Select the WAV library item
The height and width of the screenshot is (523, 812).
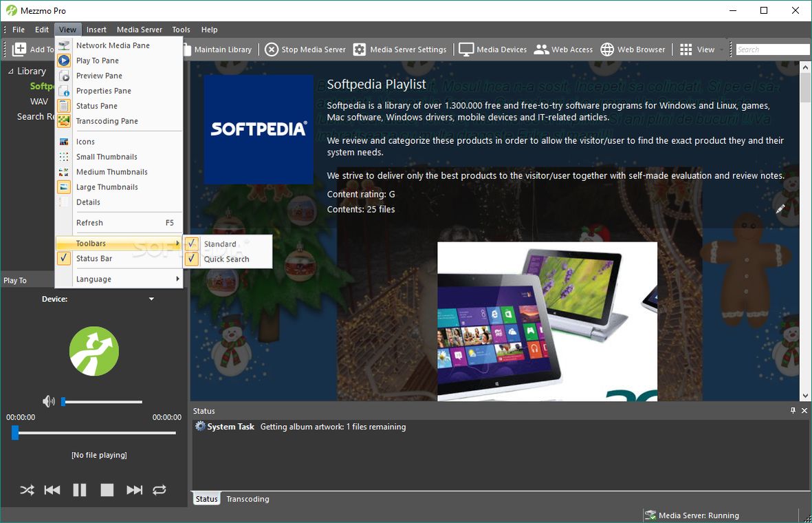click(x=39, y=101)
